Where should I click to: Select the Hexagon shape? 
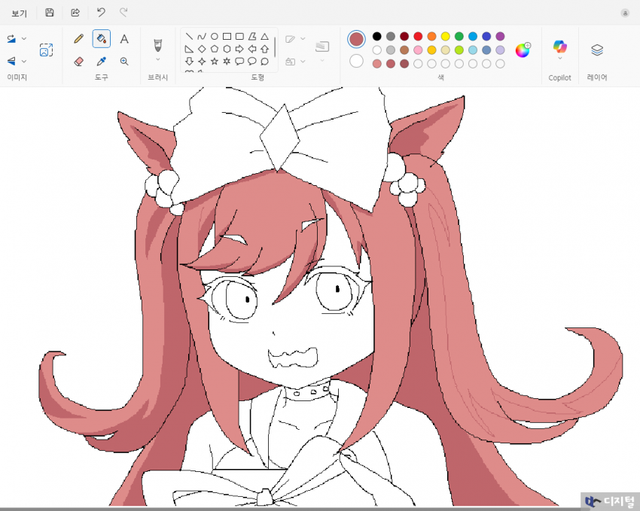pos(227,49)
